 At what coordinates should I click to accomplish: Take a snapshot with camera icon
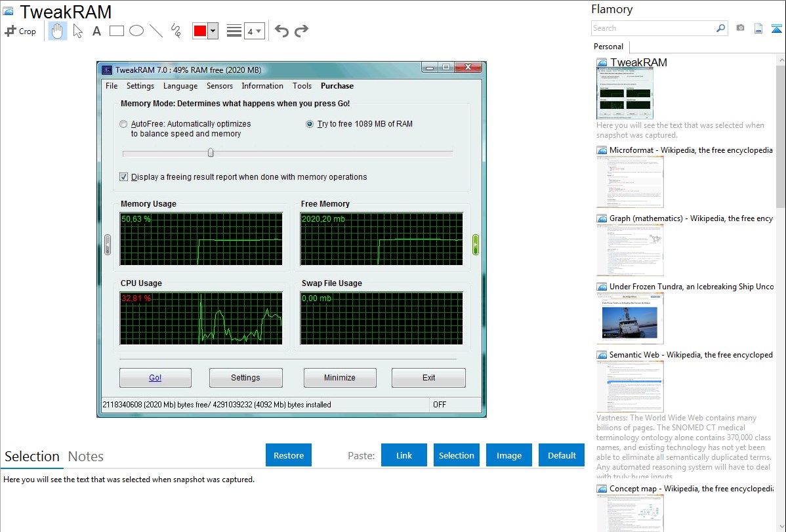point(740,28)
